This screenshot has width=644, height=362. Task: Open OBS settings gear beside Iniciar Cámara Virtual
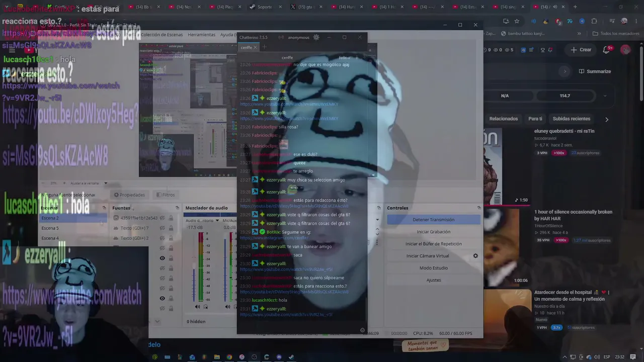475,256
